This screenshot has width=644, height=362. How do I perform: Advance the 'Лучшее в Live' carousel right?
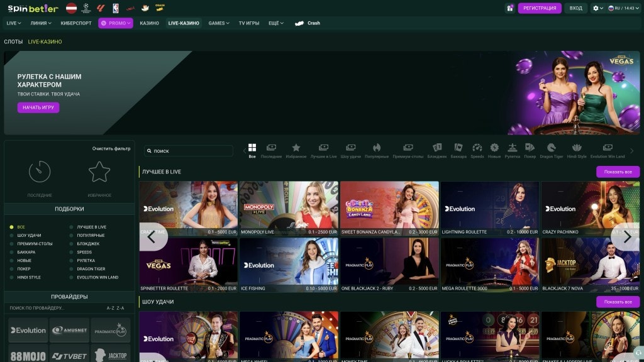[x=627, y=237]
